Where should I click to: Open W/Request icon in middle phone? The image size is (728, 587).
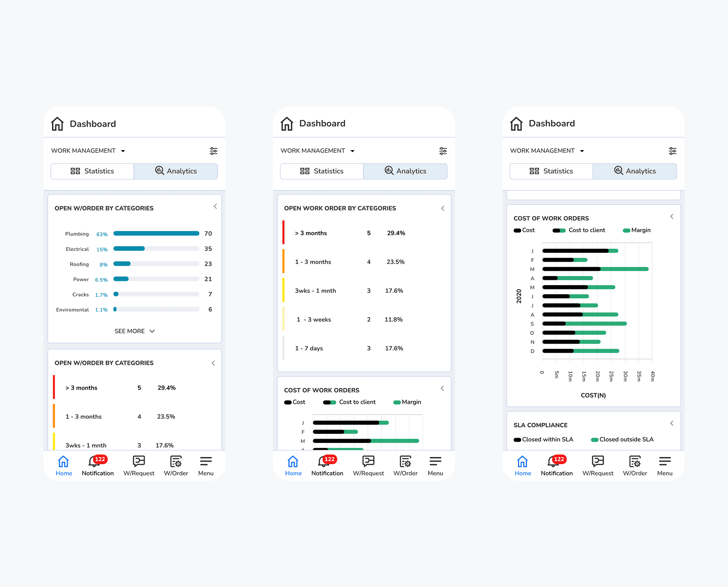[368, 461]
